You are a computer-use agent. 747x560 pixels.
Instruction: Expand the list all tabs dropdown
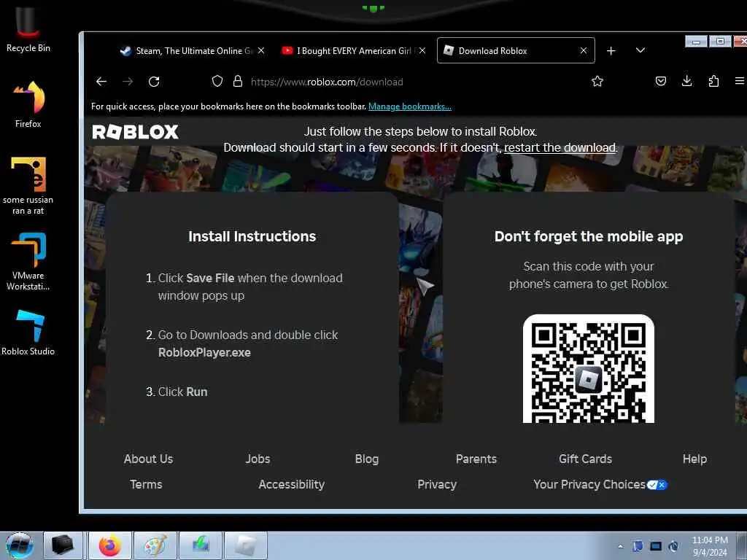(640, 50)
